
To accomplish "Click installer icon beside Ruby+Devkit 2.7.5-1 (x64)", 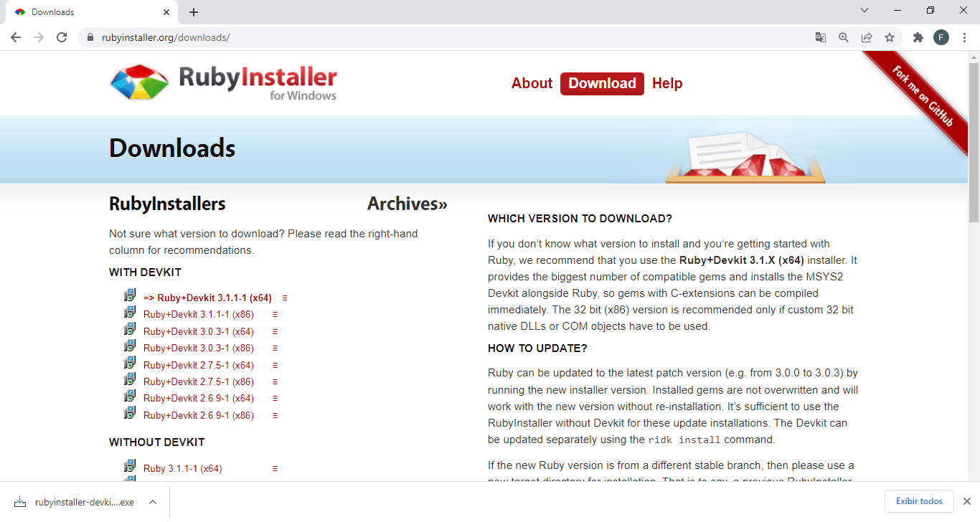I will click(130, 363).
